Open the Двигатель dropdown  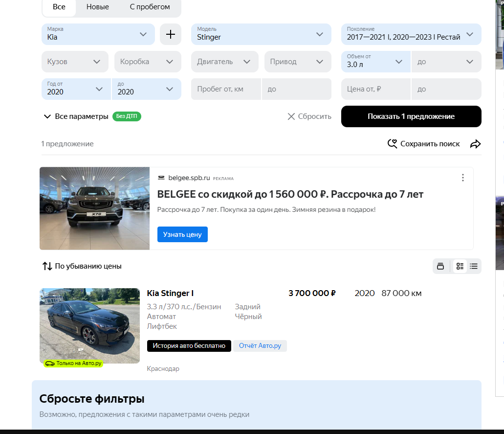point(225,62)
